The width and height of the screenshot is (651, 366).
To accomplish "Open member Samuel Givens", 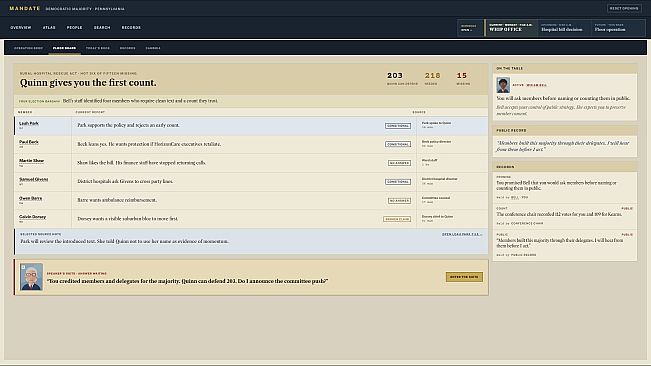I will coord(34,179).
